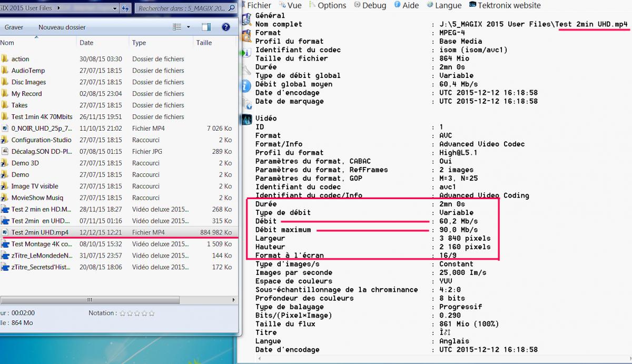Click the Débit global moyen value 60,4 Mb/s
The width and height of the screenshot is (632, 364).
[x=459, y=84]
